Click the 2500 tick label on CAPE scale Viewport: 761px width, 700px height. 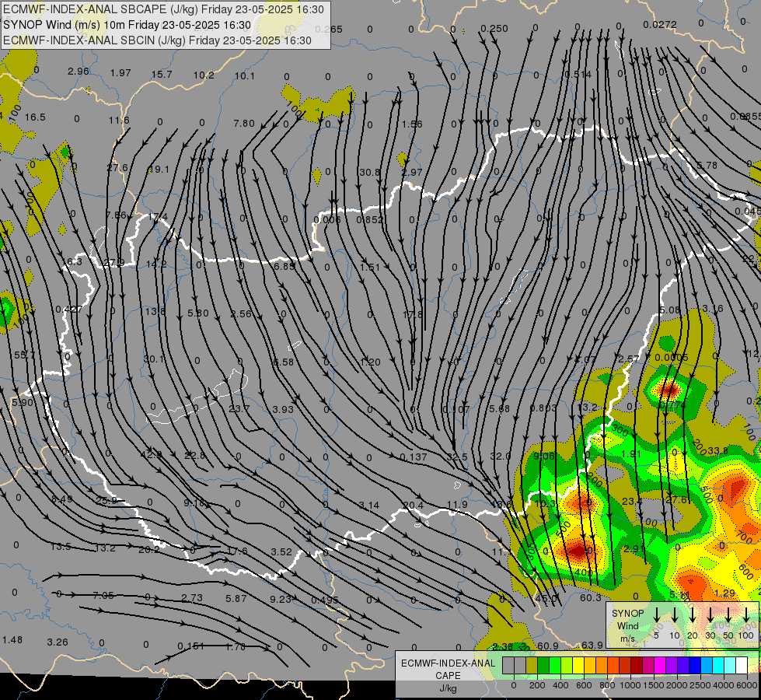(x=700, y=685)
